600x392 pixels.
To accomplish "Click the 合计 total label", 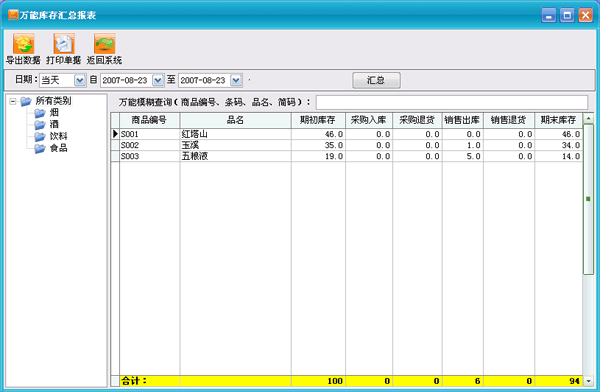I will point(134,381).
